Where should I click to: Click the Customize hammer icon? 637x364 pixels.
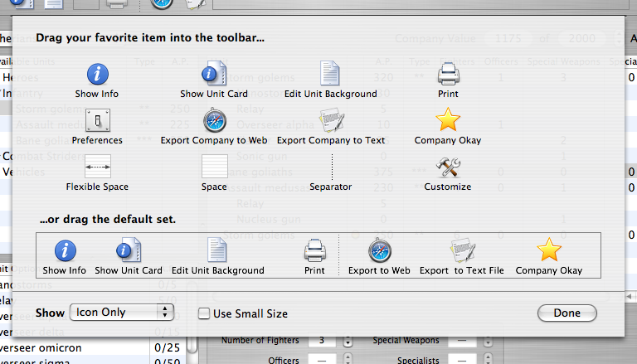coord(448,167)
